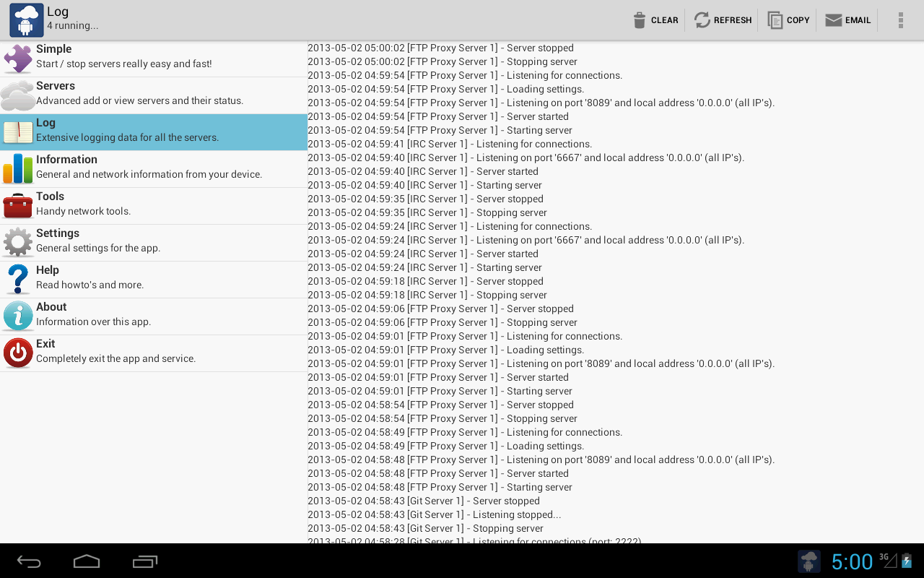Select the 04:59:54 port '8089' log line
The width and height of the screenshot is (924, 578).
tap(541, 103)
